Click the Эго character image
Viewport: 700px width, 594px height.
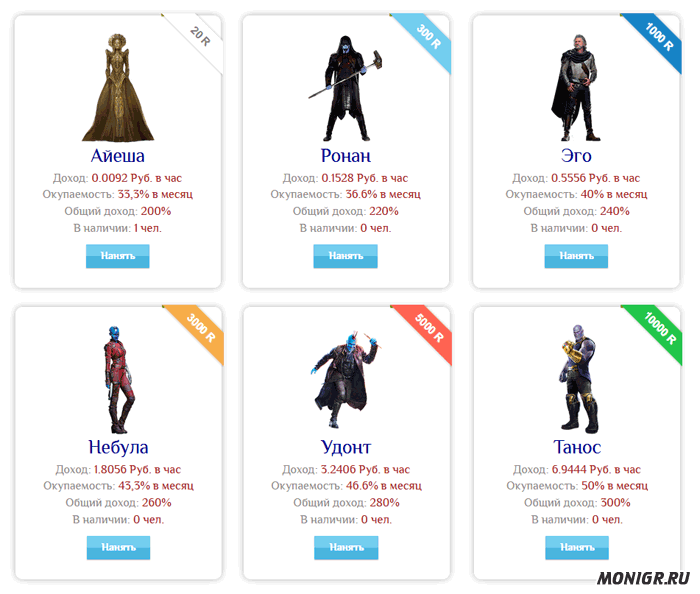point(575,87)
